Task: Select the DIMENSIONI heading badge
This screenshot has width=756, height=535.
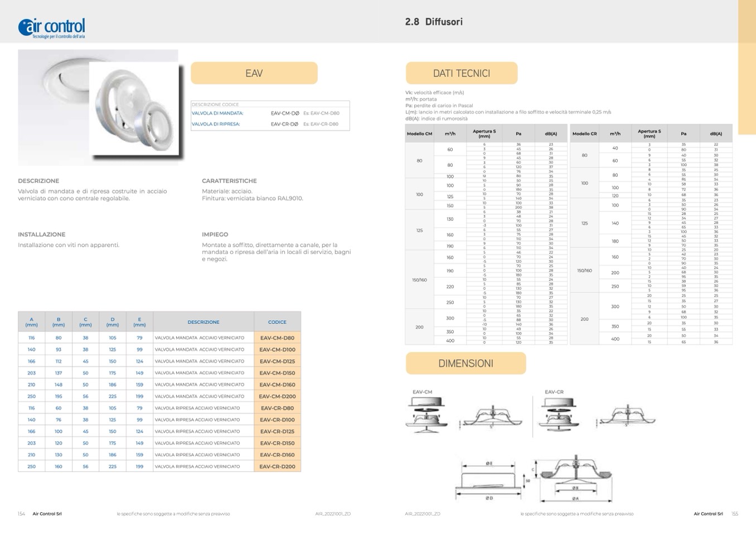Action: [466, 364]
